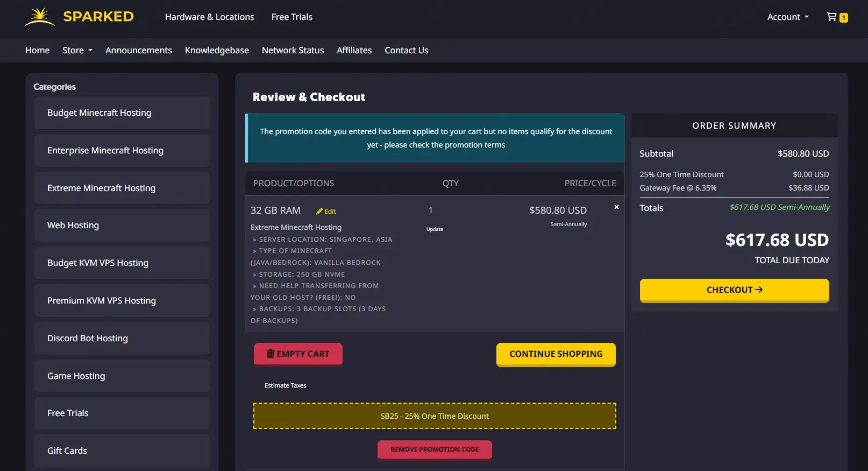Visit the Hardware & Locations page
The image size is (868, 471).
[x=209, y=17]
